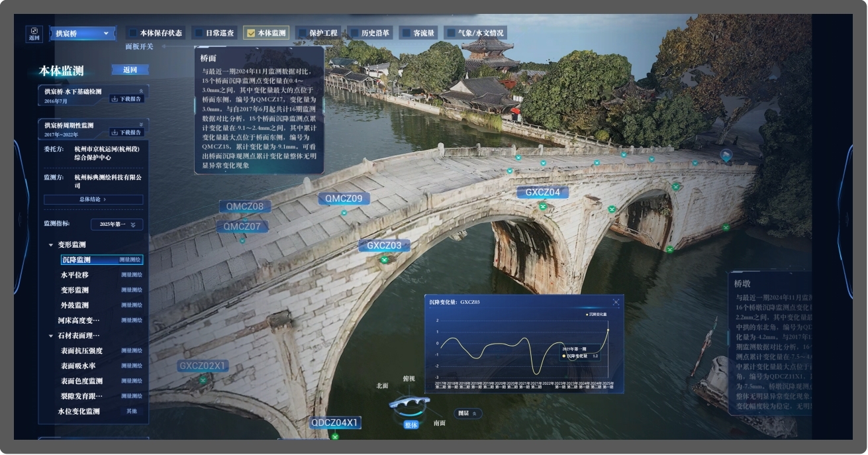Switch to the 北面 view

click(382, 385)
